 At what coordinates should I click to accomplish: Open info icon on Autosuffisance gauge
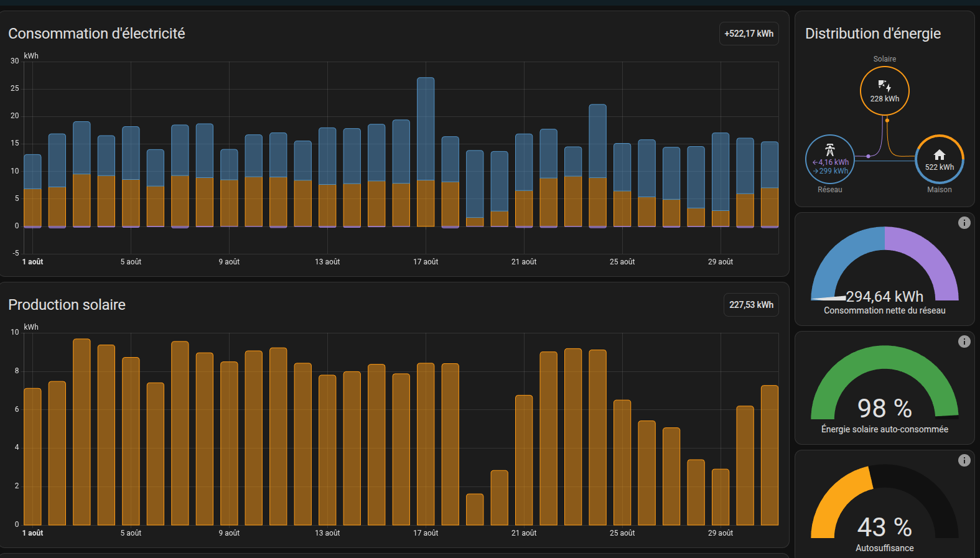[964, 460]
